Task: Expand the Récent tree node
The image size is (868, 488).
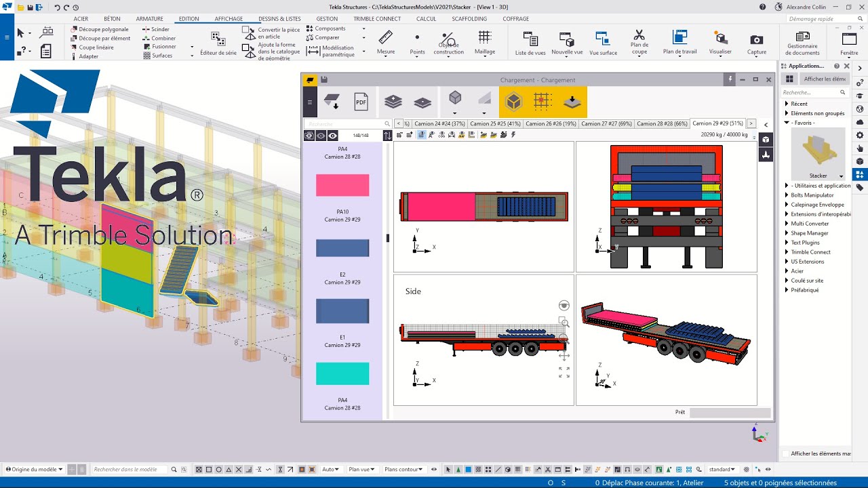Action: (787, 104)
